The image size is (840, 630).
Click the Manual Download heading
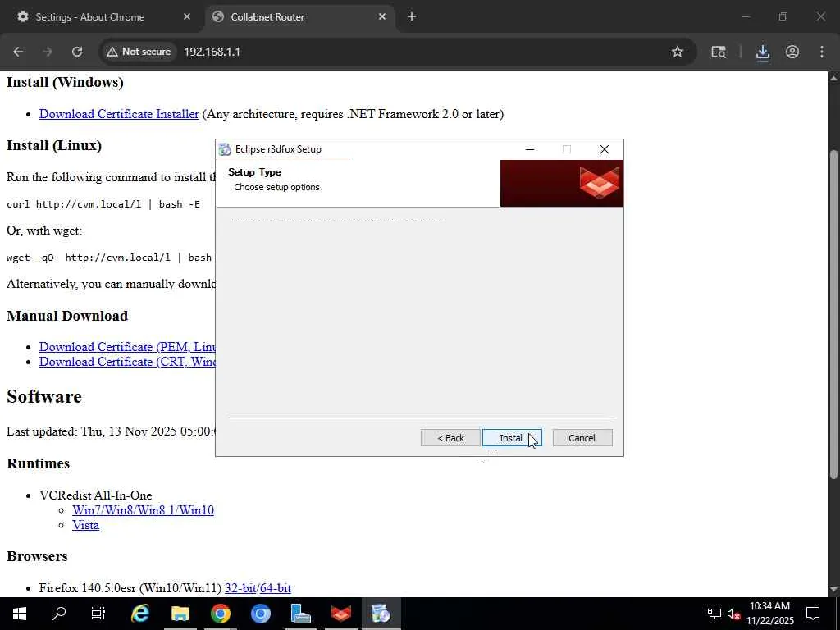coord(67,316)
